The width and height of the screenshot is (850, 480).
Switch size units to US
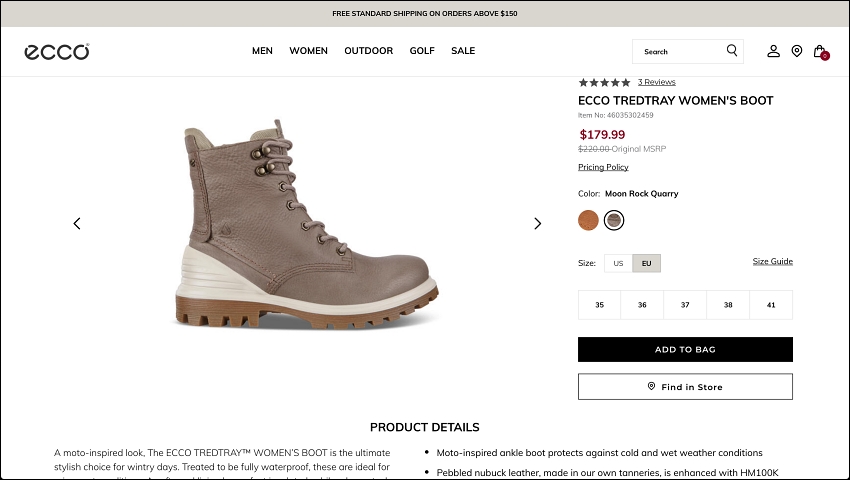pos(618,263)
